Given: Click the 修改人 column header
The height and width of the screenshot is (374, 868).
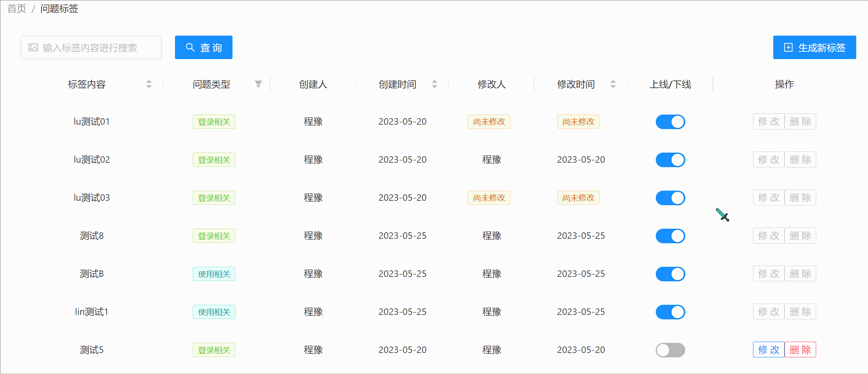Looking at the screenshot, I should tap(492, 84).
